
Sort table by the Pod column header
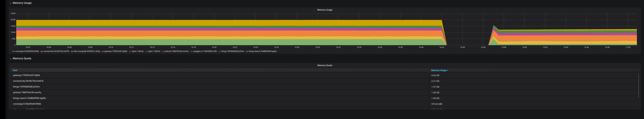[15, 70]
